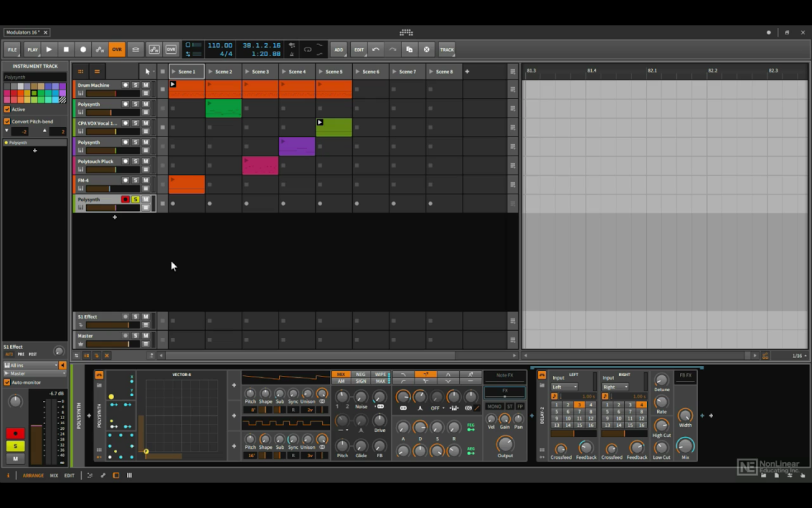The width and height of the screenshot is (812, 508).
Task: Click the ADD button in toolbar
Action: [339, 50]
